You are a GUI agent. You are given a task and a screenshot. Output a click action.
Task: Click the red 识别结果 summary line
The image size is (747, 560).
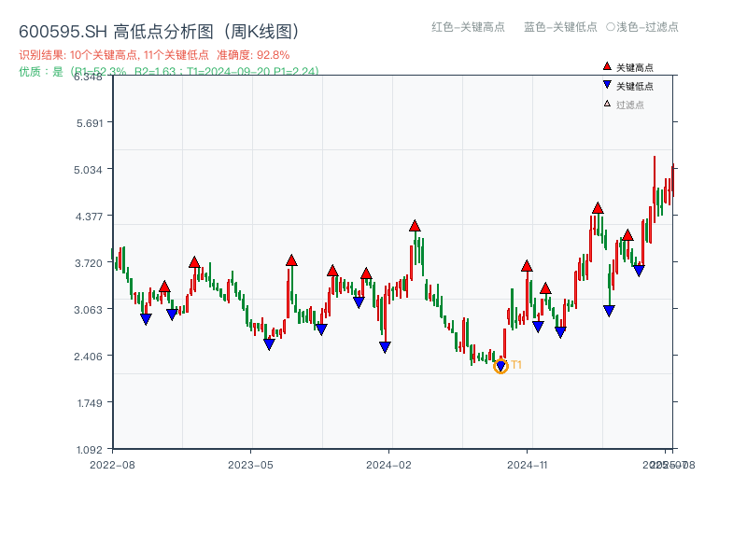pyautogui.click(x=154, y=55)
